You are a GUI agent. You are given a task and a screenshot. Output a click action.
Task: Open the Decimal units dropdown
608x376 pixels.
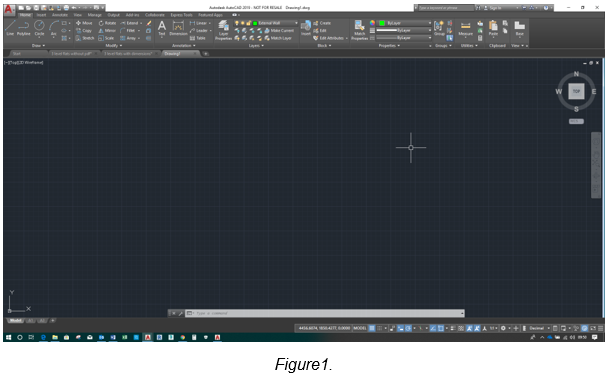pos(539,328)
